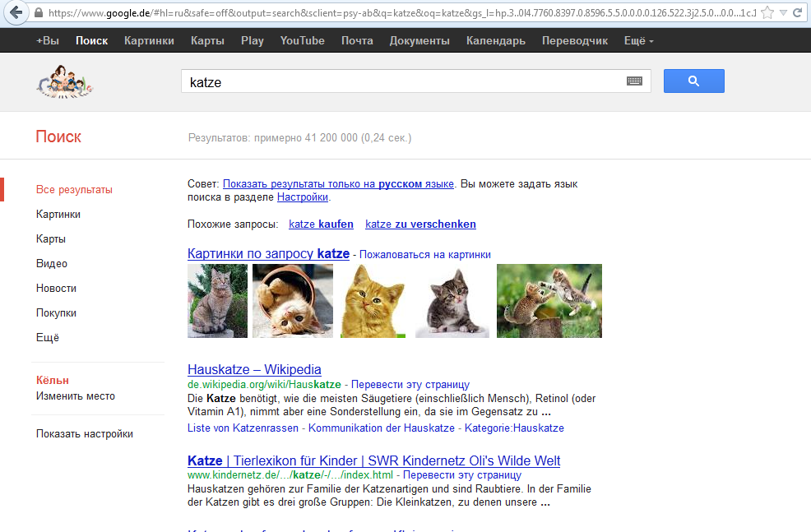Click related query katze kaufen
Viewport: 811px width, 532px height.
(322, 224)
